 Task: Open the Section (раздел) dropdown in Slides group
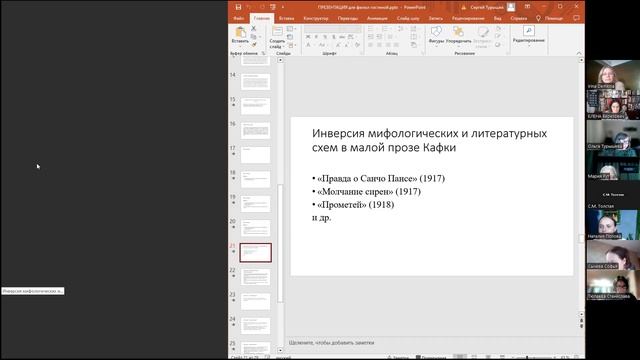(291, 45)
